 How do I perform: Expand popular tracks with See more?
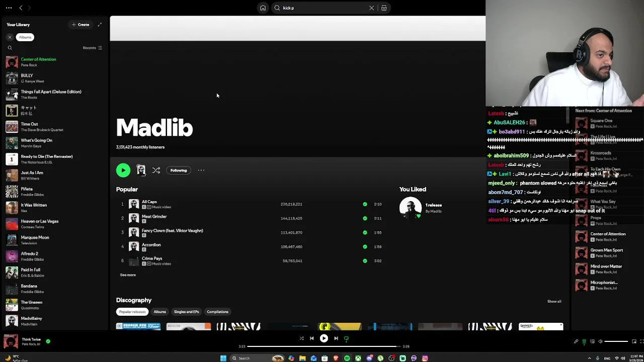[x=128, y=275]
